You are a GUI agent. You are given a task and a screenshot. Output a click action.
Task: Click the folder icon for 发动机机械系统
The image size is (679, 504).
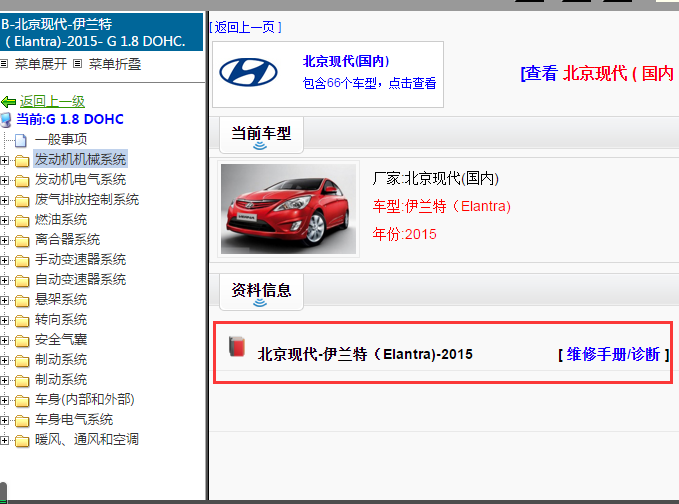(x=22, y=161)
